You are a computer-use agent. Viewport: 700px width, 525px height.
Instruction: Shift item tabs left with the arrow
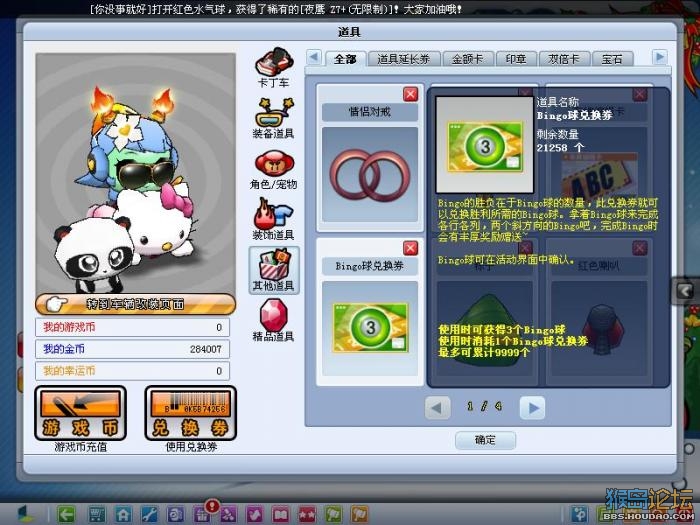[314, 57]
